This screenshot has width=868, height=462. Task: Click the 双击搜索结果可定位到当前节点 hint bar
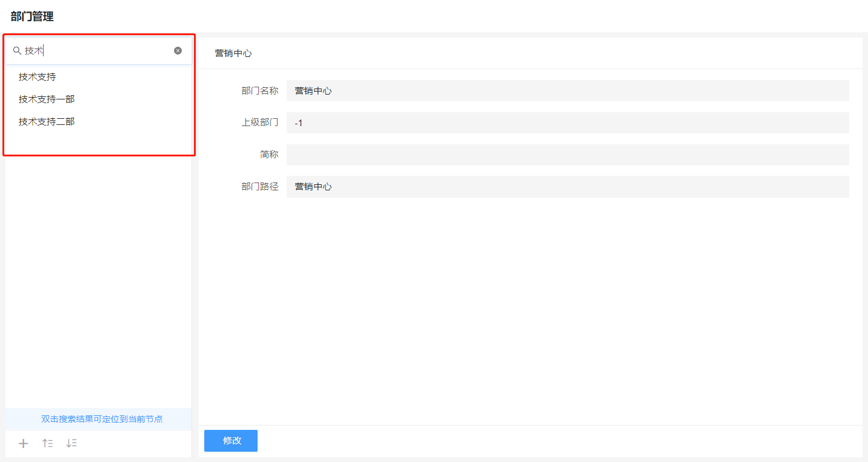101,419
